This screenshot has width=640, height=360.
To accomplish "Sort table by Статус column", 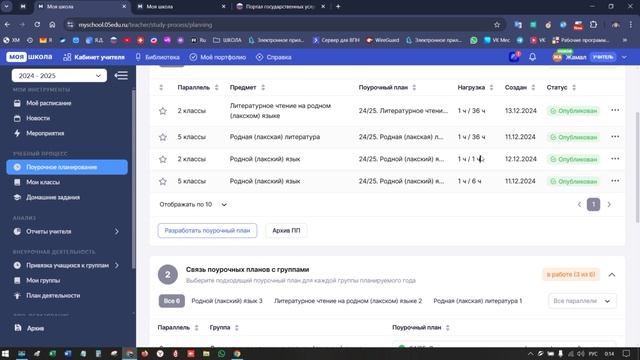I will coord(574,87).
